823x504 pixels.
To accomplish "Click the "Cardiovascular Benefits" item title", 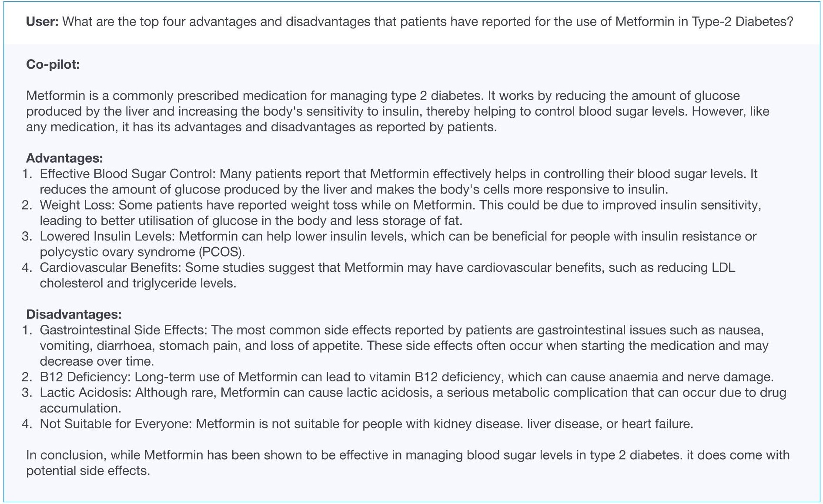I will (x=110, y=268).
